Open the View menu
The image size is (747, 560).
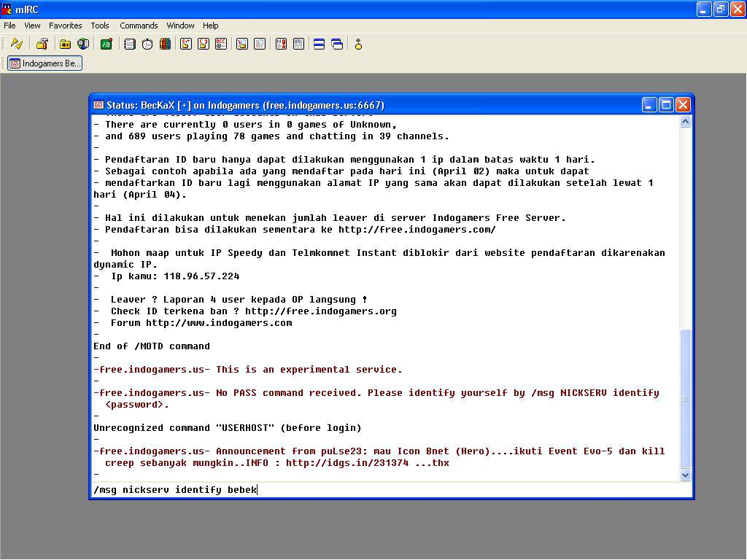click(x=32, y=26)
